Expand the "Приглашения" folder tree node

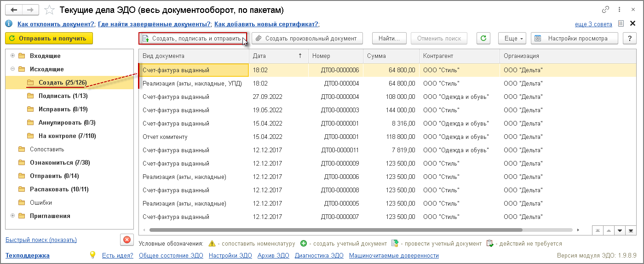click(12, 216)
